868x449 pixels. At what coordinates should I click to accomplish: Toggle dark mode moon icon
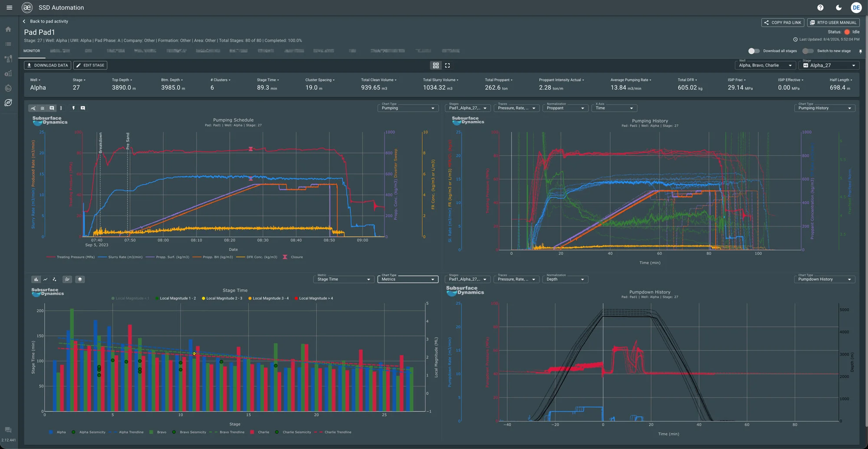(x=838, y=7)
